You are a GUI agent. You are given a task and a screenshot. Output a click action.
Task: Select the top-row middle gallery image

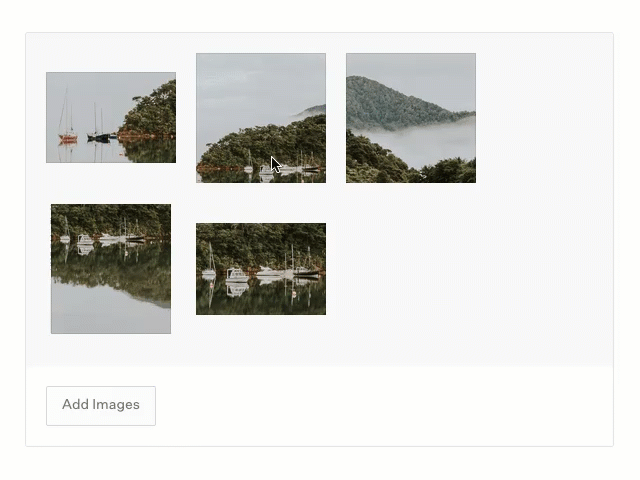[x=261, y=118]
